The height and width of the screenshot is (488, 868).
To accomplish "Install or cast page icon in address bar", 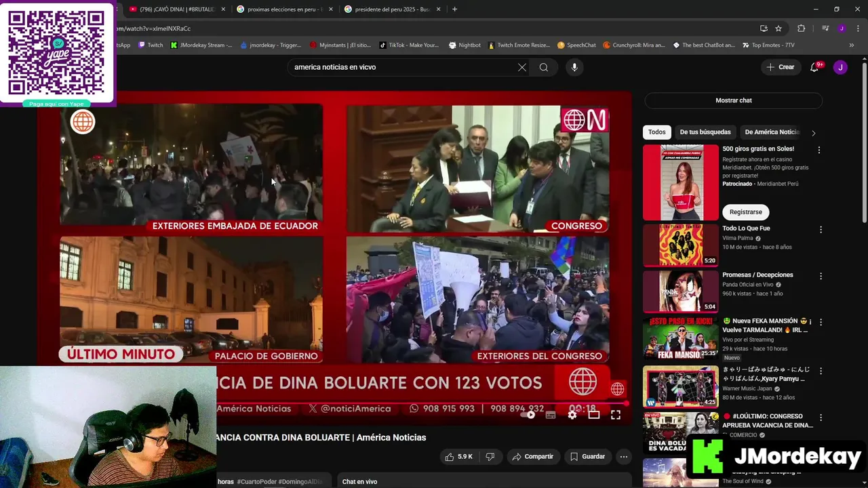I will [x=764, y=28].
